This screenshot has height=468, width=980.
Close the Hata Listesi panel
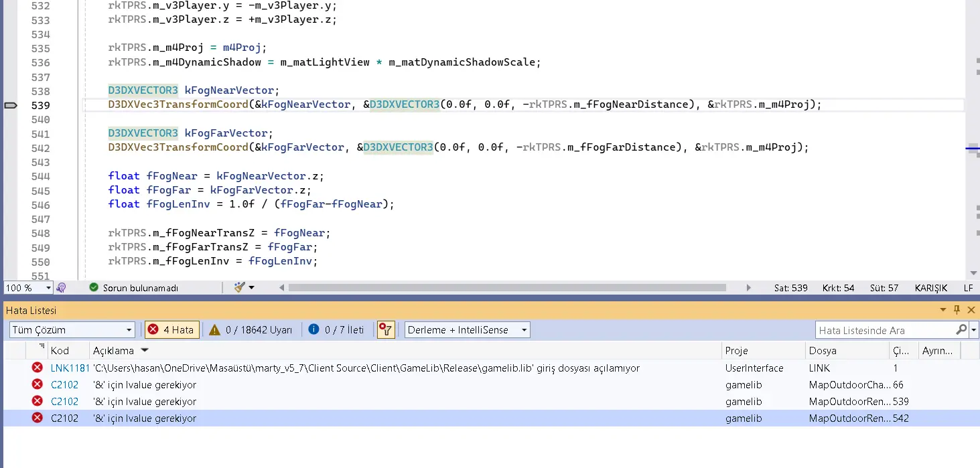tap(971, 310)
